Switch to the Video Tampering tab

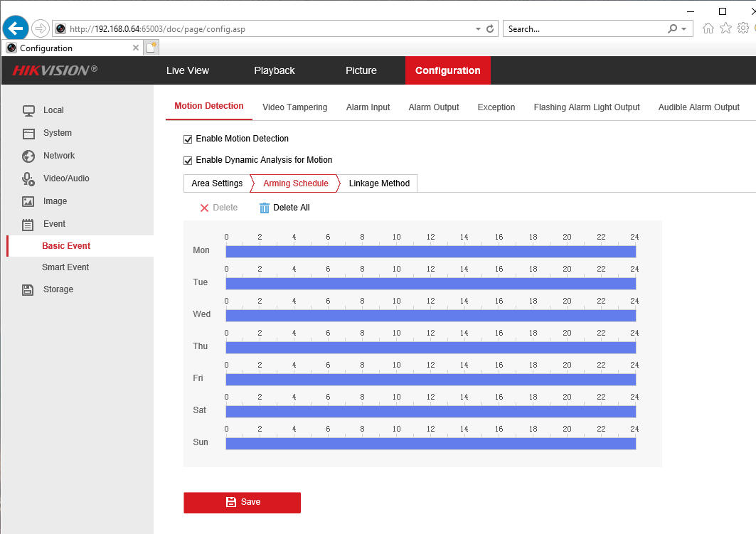[x=294, y=107]
